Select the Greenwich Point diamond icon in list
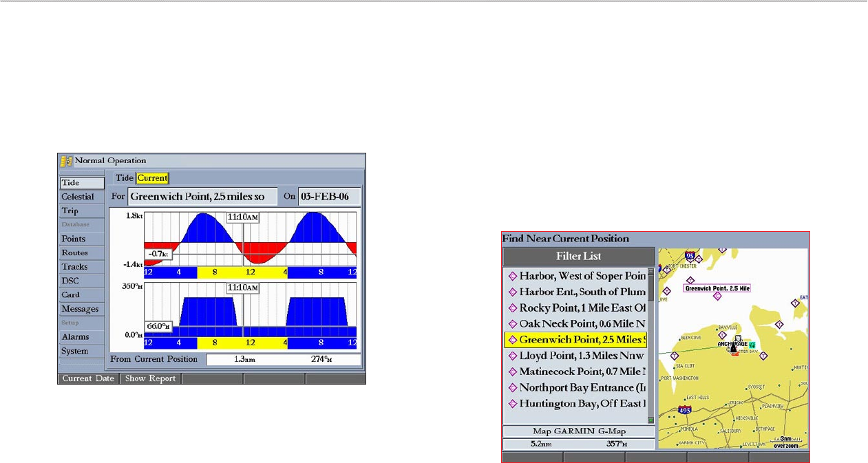 [512, 340]
